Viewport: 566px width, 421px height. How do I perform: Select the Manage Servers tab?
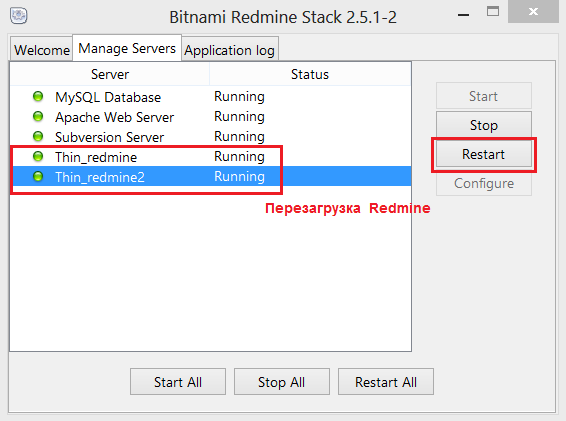click(x=127, y=48)
